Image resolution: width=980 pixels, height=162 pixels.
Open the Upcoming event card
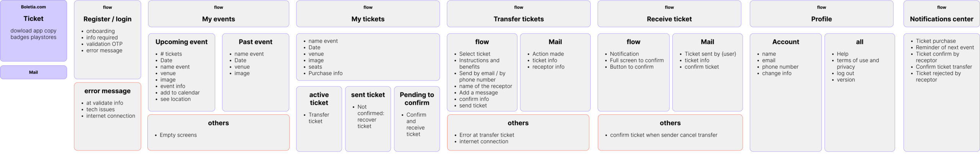click(x=181, y=72)
